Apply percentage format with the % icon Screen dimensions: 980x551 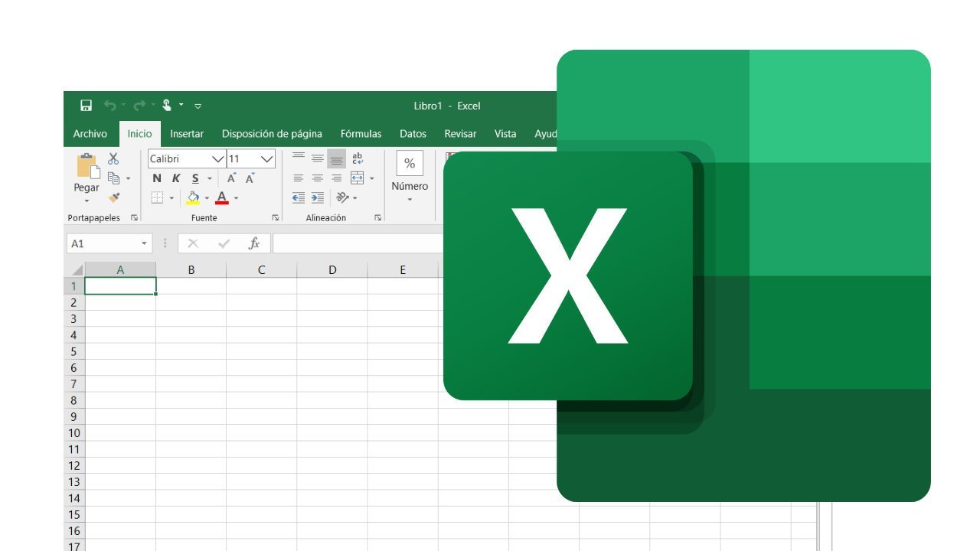point(410,163)
